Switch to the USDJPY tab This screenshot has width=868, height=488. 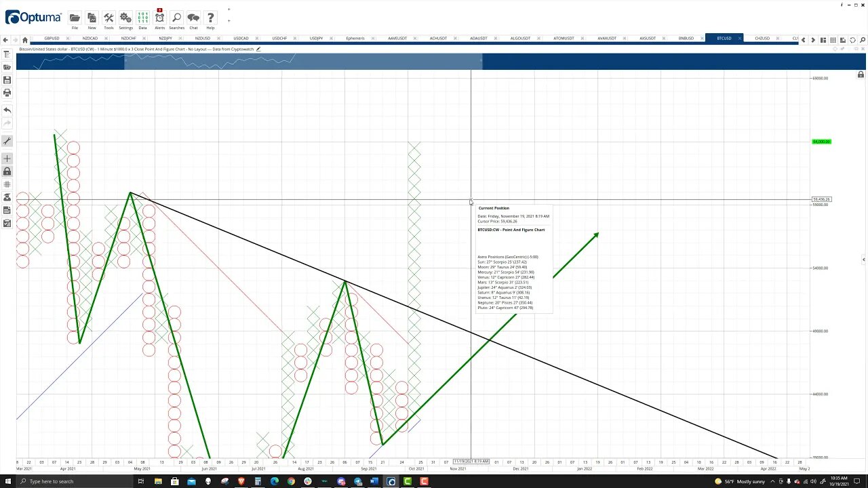tap(317, 39)
